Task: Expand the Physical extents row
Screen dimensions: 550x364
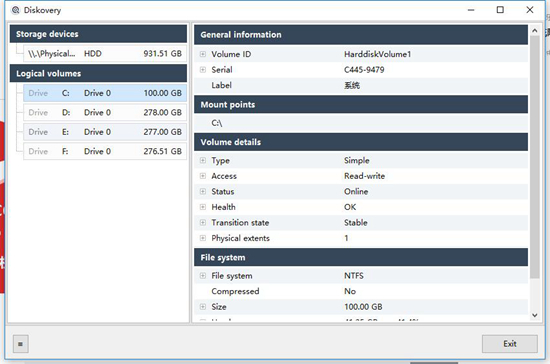Action: point(203,238)
